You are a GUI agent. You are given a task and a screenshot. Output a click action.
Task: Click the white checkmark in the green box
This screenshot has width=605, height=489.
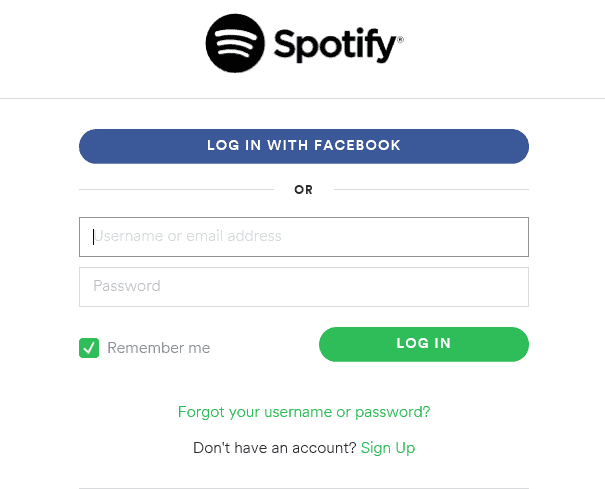[89, 348]
